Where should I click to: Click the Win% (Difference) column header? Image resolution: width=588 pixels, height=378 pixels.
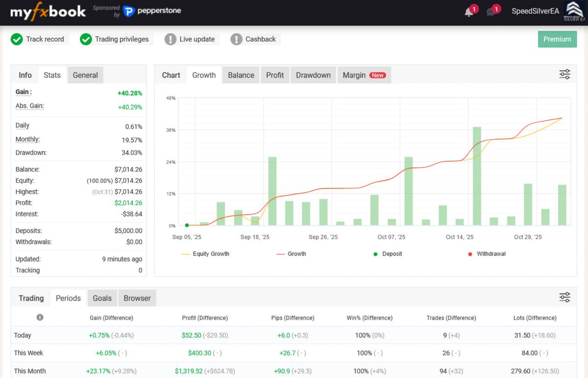pos(369,318)
